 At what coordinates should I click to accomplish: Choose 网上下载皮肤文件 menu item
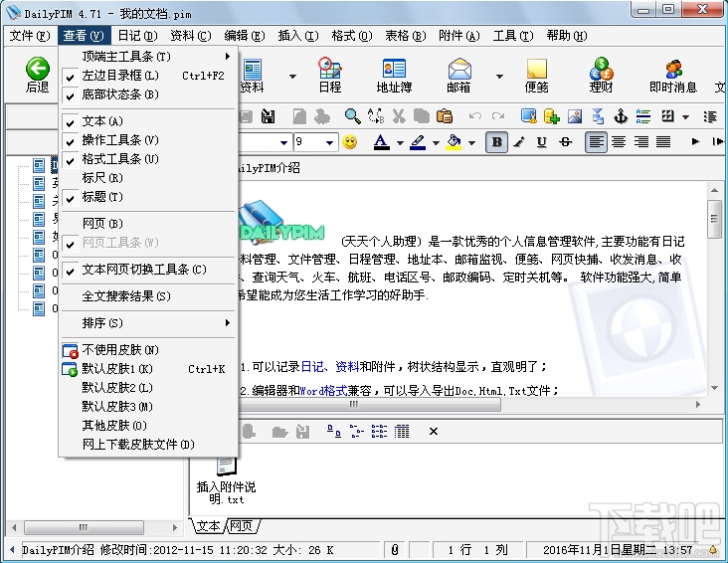point(148,445)
